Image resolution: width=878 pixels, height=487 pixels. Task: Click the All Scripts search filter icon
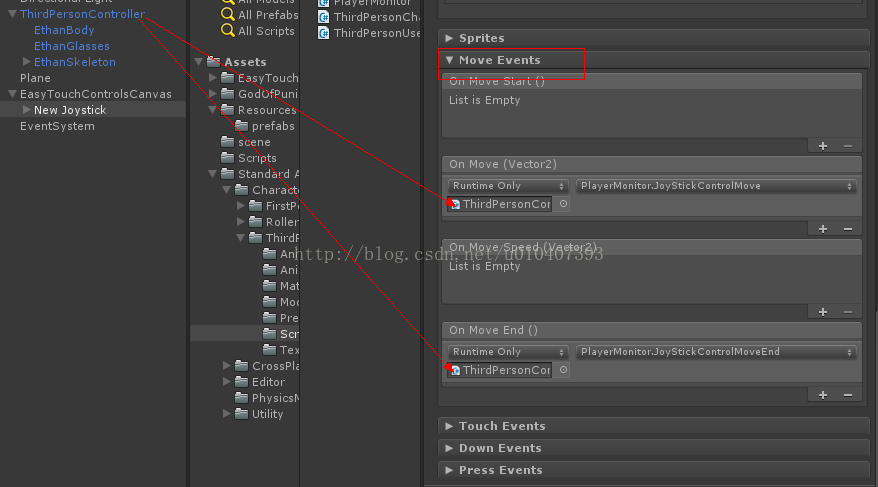point(228,30)
